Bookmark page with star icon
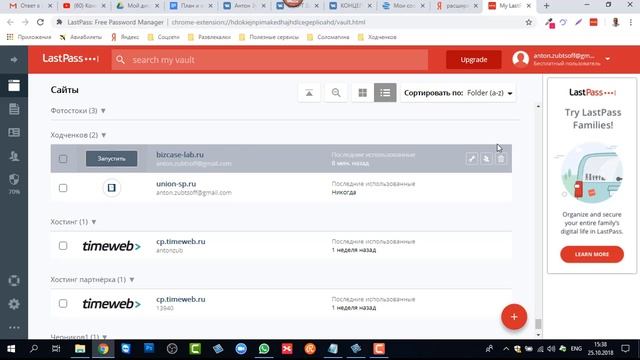 point(529,22)
